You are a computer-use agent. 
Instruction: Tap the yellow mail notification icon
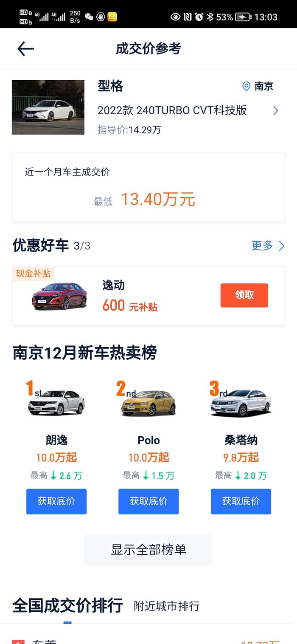pyautogui.click(x=112, y=17)
